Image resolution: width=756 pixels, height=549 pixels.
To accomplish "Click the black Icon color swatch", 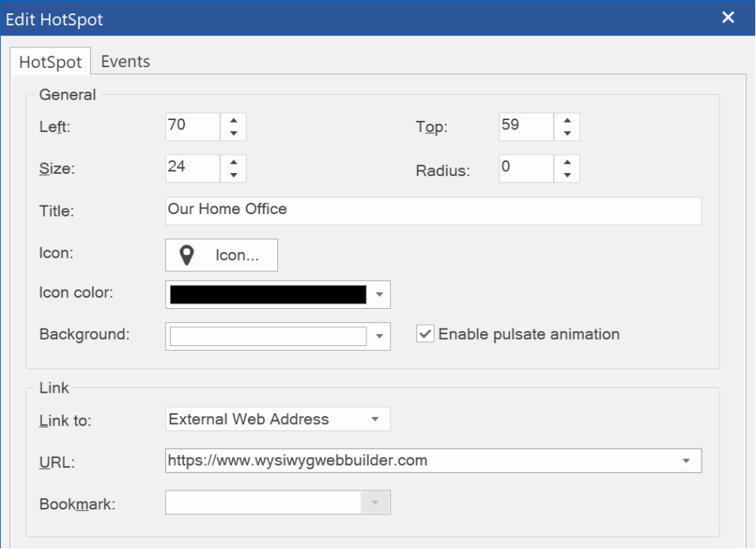I will (268, 295).
